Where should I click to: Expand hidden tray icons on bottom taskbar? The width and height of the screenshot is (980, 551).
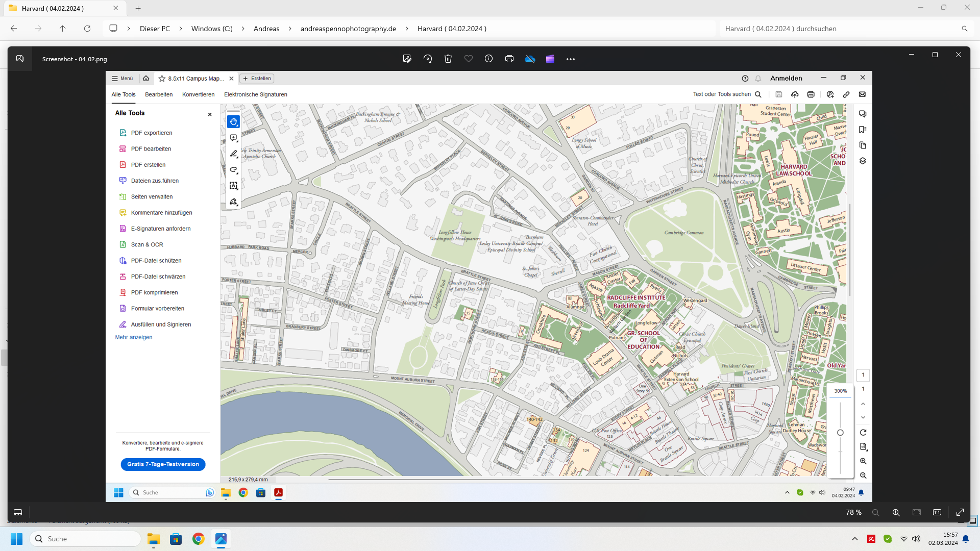point(855,539)
